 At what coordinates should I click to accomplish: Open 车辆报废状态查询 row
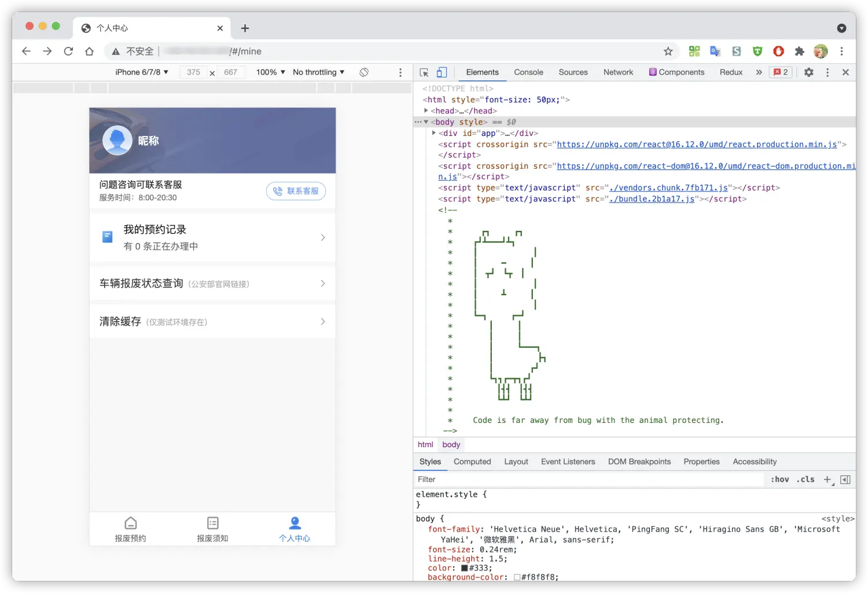pyautogui.click(x=212, y=283)
